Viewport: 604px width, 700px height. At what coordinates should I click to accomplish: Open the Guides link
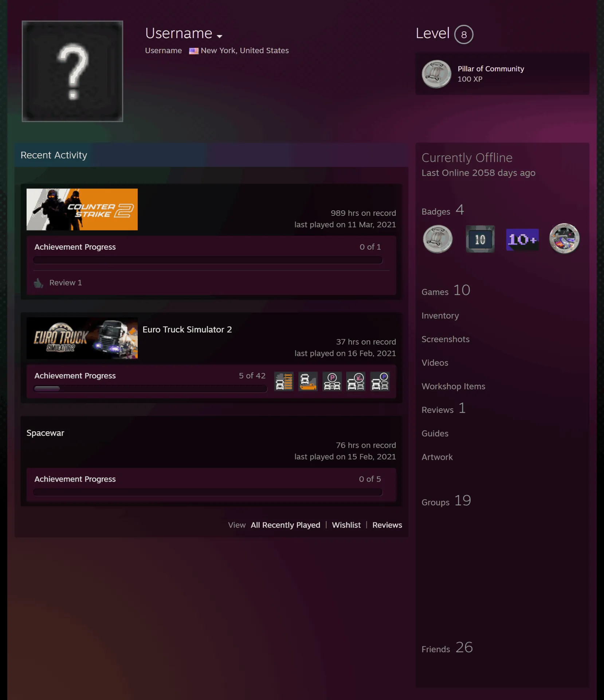pos(435,433)
